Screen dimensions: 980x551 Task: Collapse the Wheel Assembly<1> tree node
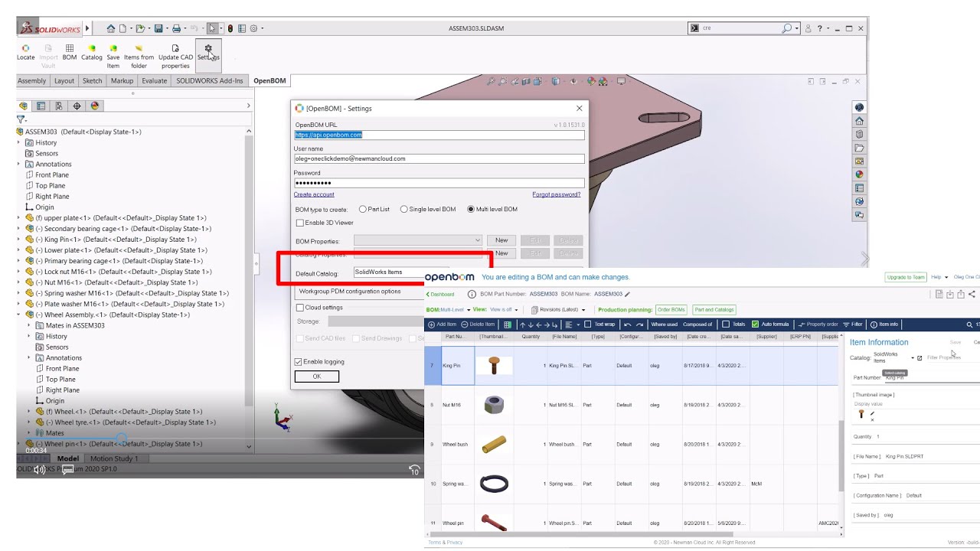[x=20, y=315]
